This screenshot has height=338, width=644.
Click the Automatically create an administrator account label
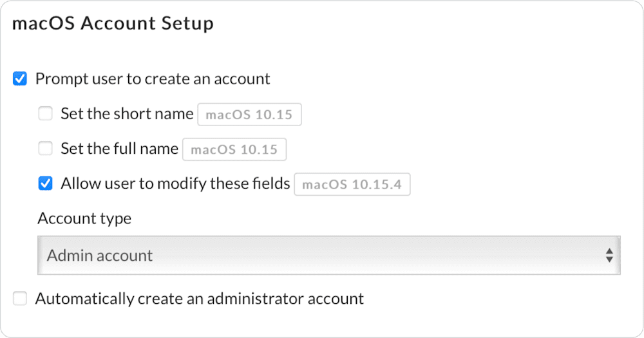pos(200,299)
